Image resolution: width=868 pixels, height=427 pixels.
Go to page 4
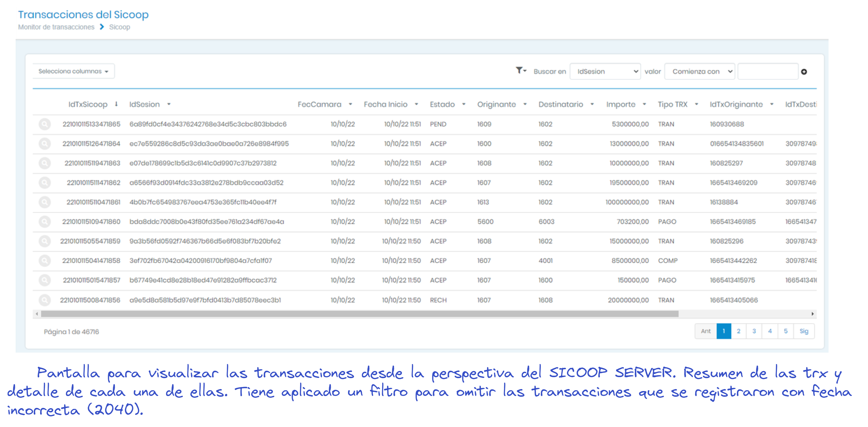(770, 331)
